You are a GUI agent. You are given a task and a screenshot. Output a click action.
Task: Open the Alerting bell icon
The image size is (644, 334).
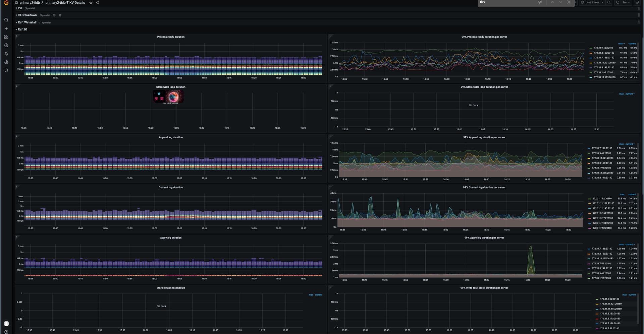tap(6, 54)
